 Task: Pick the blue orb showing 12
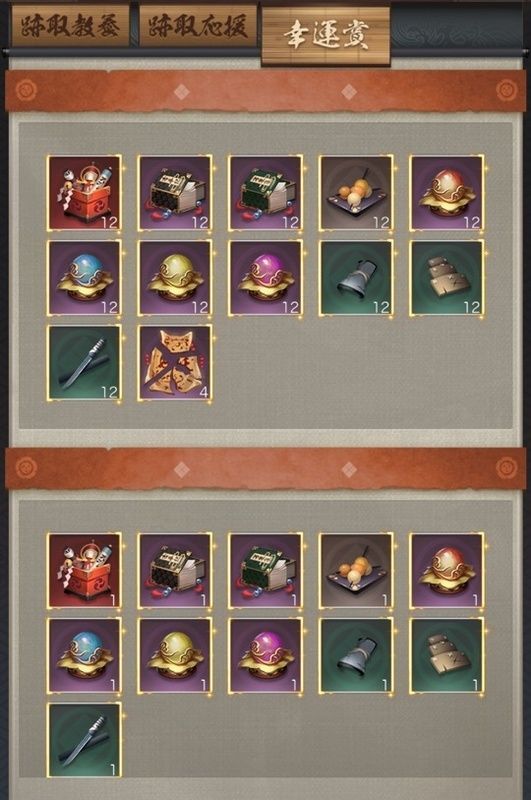(x=84, y=278)
